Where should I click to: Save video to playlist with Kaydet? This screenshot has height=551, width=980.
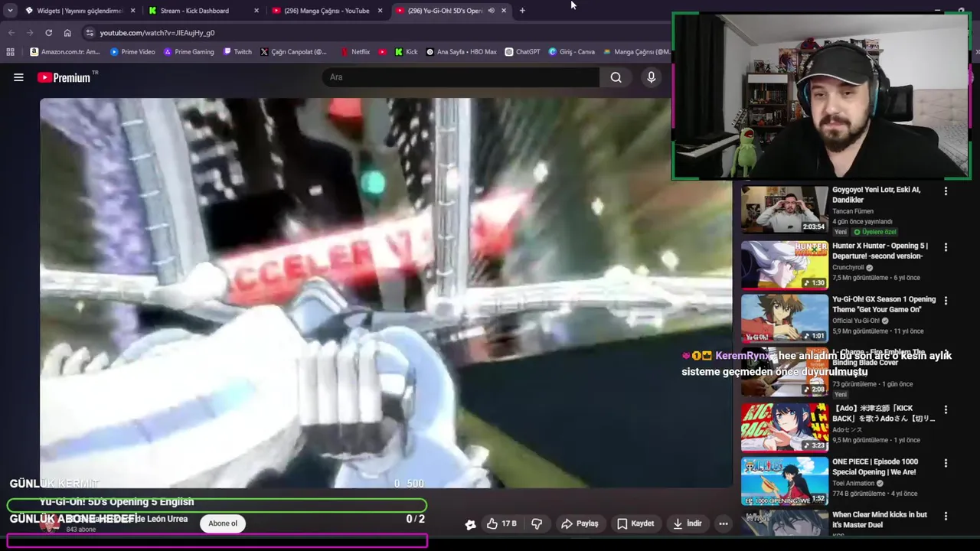[635, 523]
